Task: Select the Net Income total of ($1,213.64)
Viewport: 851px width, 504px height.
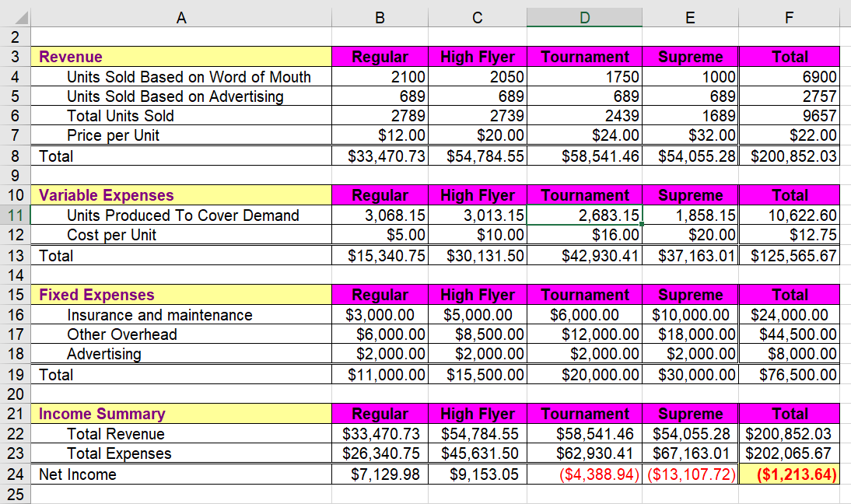Action: tap(789, 474)
